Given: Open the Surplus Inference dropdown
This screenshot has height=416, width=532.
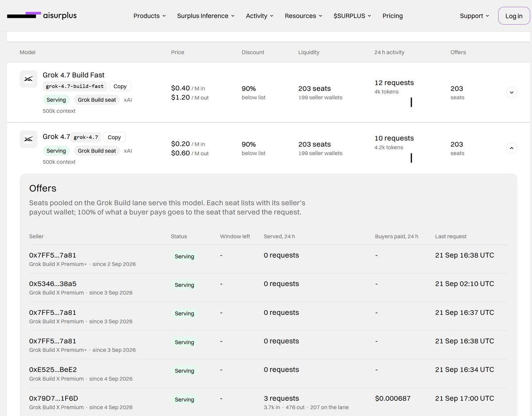Looking at the screenshot, I should (205, 16).
